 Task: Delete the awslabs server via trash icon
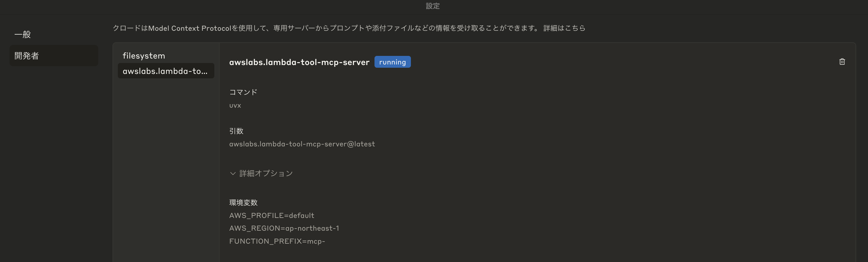(842, 62)
